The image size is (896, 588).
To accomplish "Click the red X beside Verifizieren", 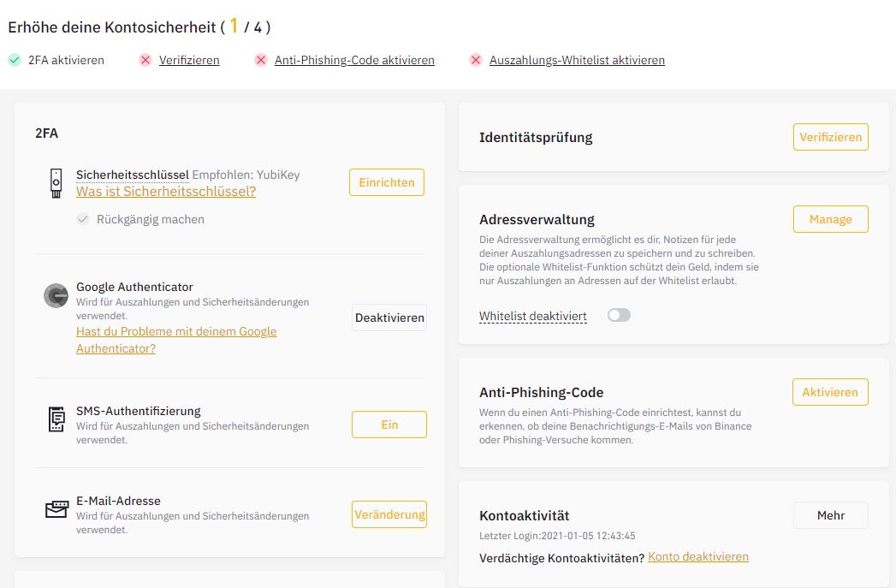I will 145,61.
